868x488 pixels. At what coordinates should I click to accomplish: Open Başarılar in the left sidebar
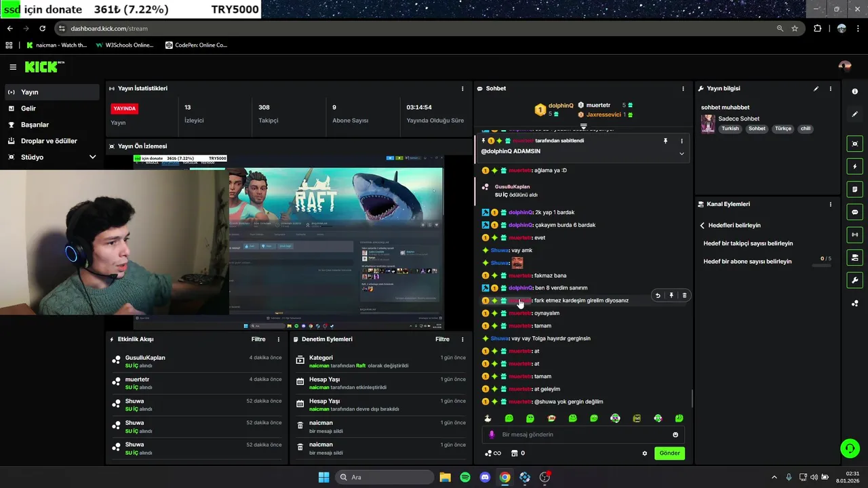click(52, 125)
